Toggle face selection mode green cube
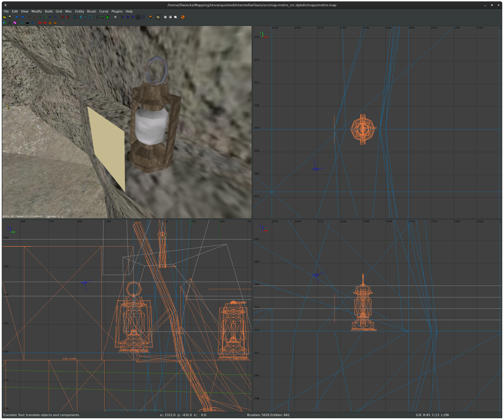The image size is (504, 420). point(108,17)
